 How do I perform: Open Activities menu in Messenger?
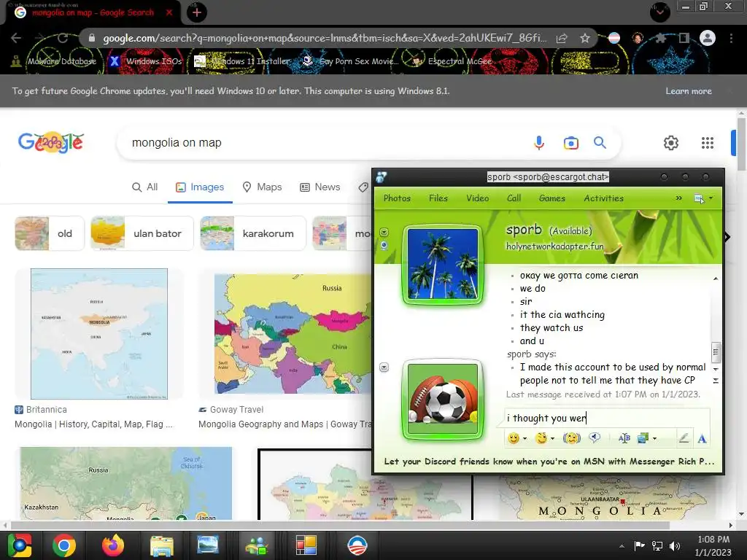coord(603,198)
